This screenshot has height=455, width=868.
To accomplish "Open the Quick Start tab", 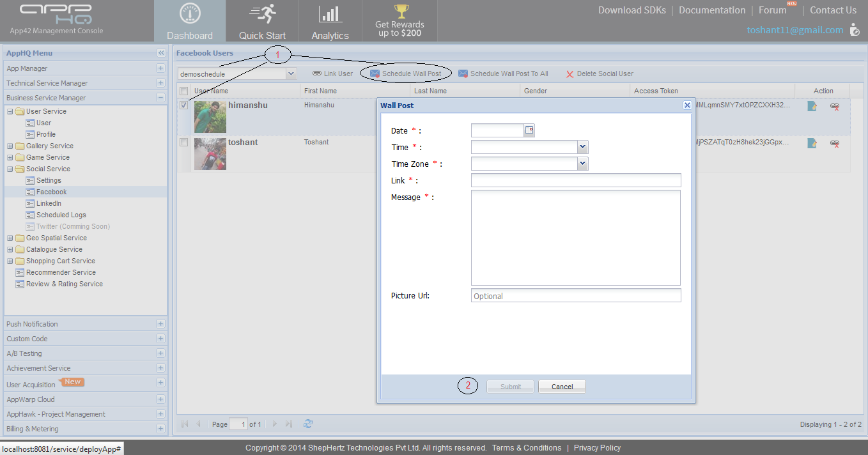I will 262,22.
